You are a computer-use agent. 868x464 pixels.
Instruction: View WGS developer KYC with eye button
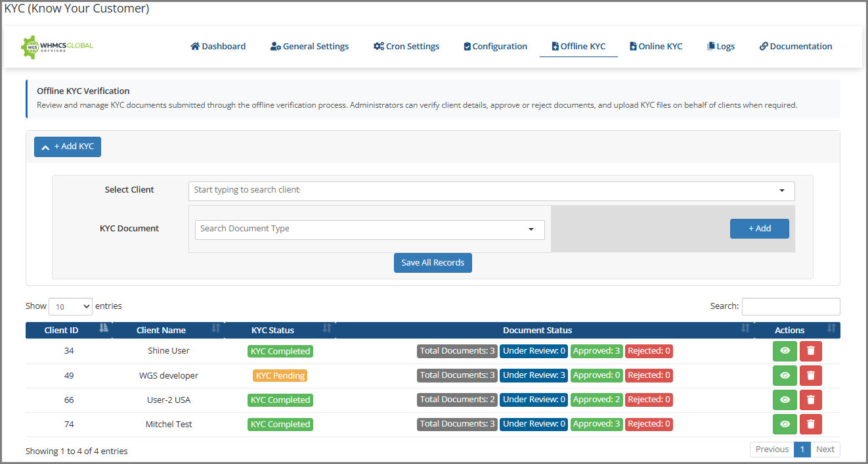tap(785, 375)
